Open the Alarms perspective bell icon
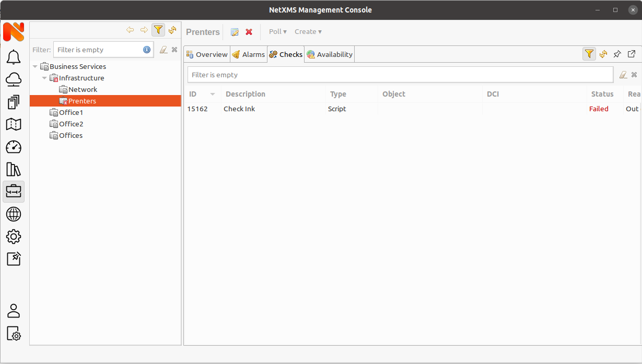This screenshot has width=642, height=364. coord(14,57)
